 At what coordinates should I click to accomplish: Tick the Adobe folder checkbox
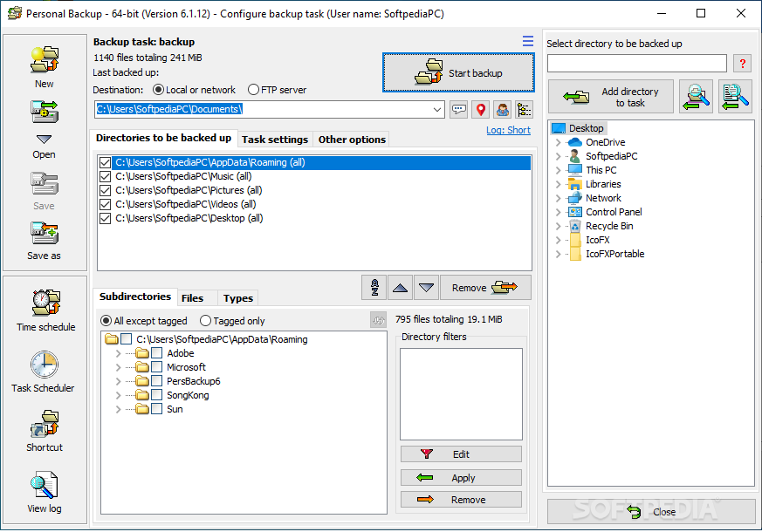156,353
